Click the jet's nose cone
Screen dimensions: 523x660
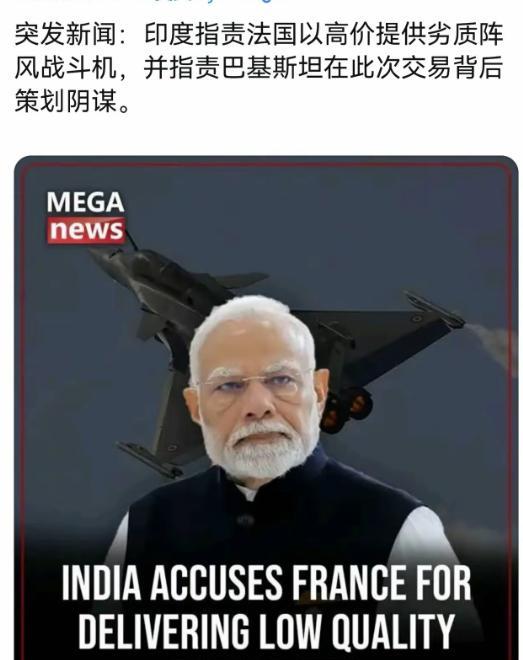100,256
